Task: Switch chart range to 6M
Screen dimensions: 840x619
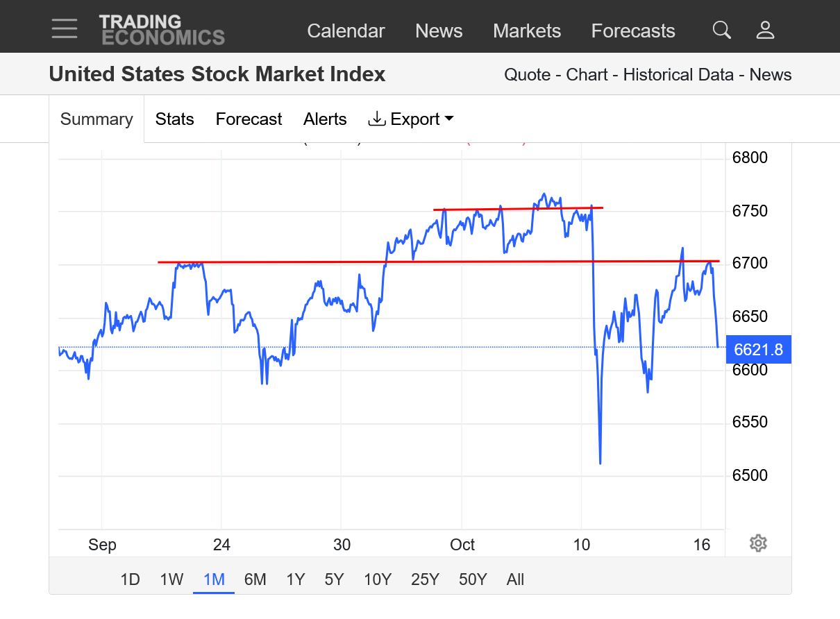Action: (x=255, y=579)
